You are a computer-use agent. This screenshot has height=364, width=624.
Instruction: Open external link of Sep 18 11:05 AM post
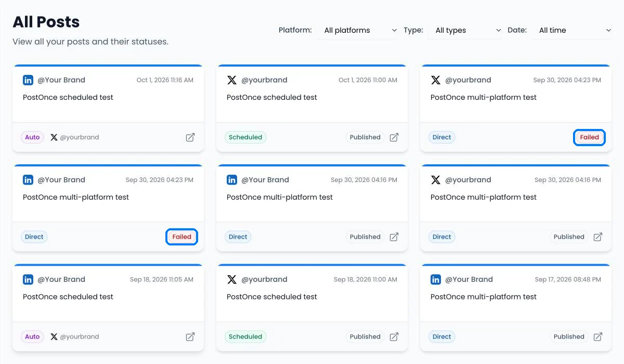pos(190,337)
